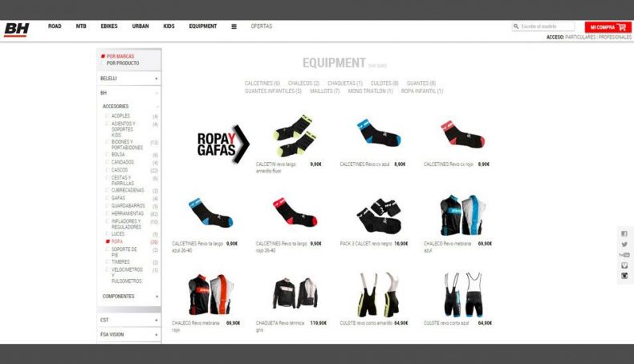Viewport: 634px width, 364px height.
Task: Check the Luces category checkbox
Action: (x=108, y=234)
